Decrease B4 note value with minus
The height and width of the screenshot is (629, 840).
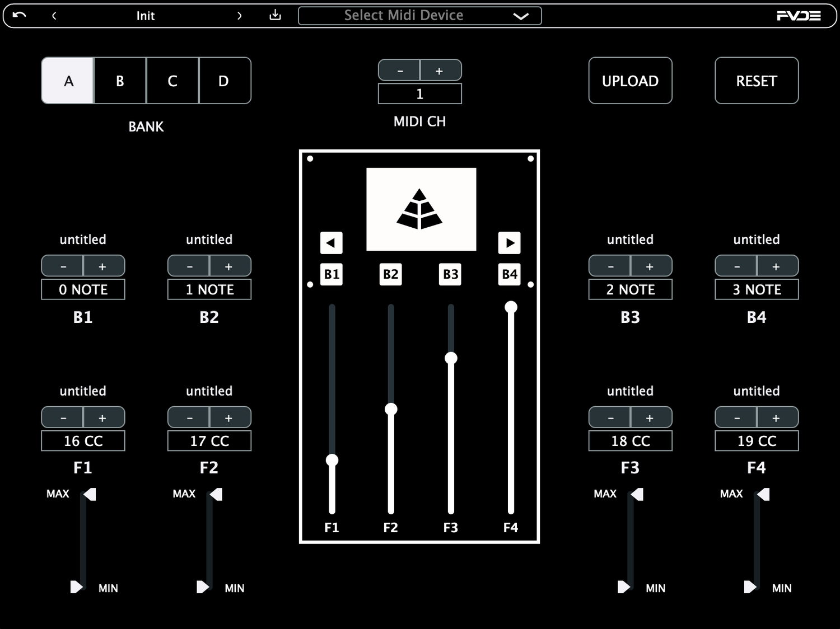coord(736,266)
